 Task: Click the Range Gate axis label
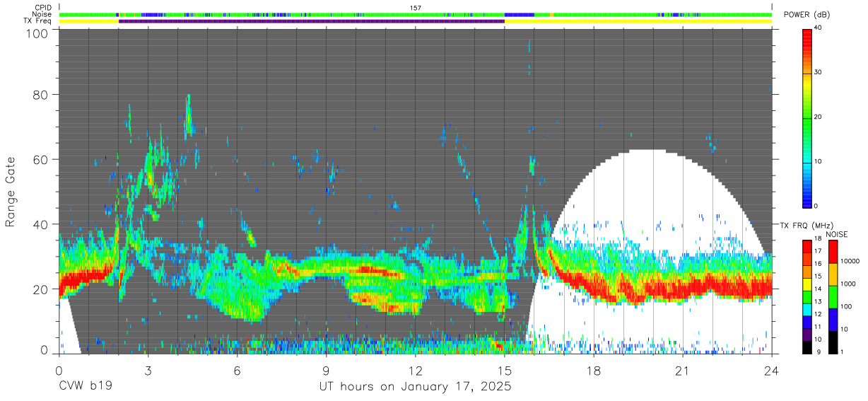(x=11, y=192)
